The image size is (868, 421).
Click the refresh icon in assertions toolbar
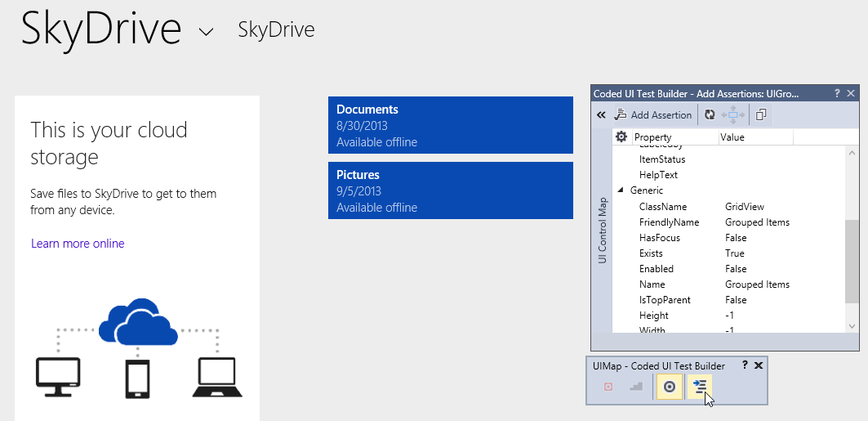710,115
